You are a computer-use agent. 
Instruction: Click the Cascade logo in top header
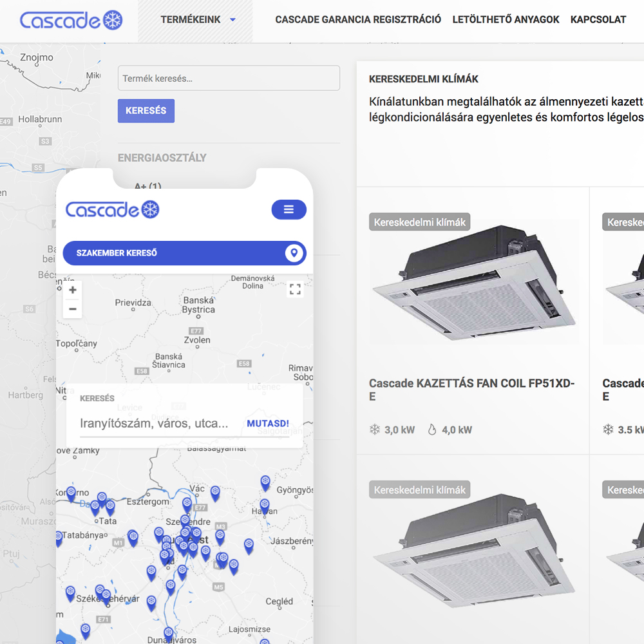(71, 20)
